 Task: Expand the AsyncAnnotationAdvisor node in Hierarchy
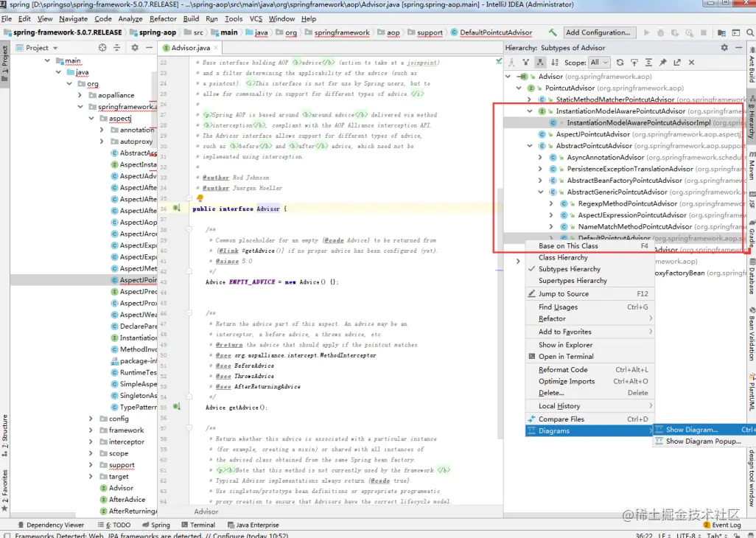(x=541, y=157)
